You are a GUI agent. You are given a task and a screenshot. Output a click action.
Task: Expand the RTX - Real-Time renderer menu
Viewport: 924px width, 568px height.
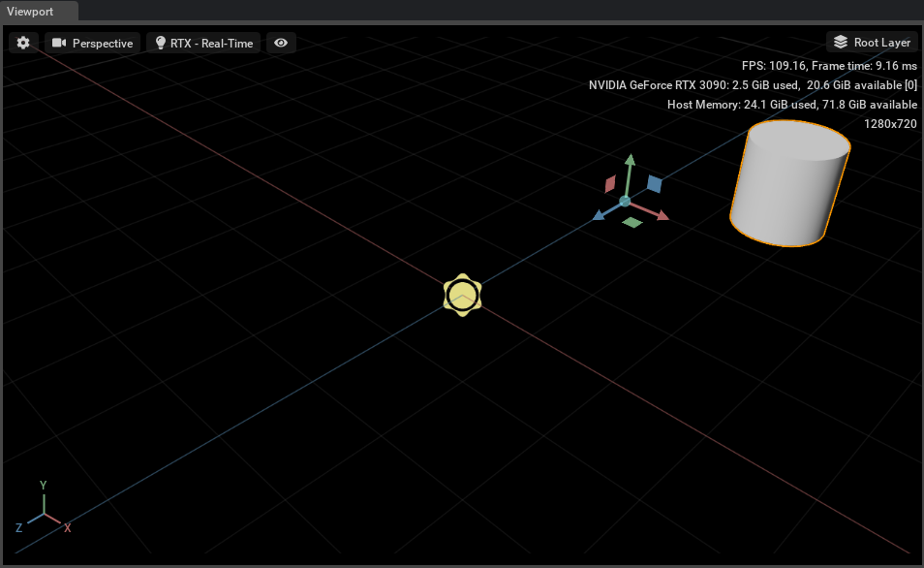[203, 43]
